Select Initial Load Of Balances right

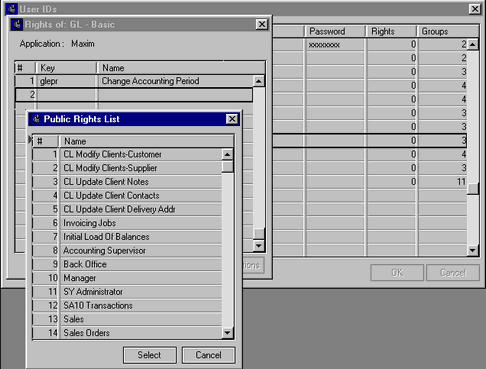(127, 237)
